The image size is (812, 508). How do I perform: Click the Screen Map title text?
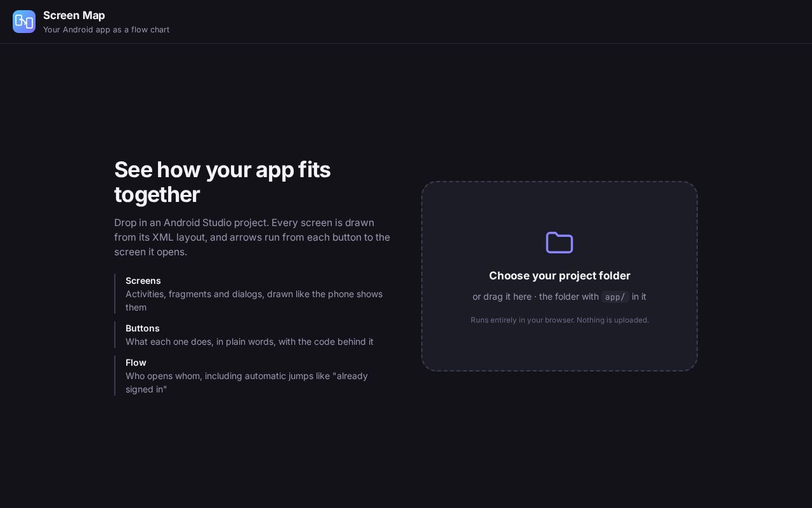point(74,15)
